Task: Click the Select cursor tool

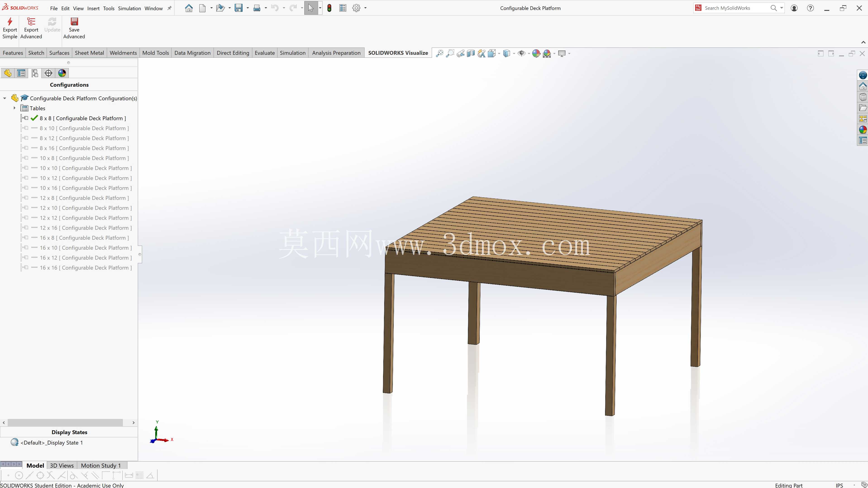Action: click(x=311, y=8)
